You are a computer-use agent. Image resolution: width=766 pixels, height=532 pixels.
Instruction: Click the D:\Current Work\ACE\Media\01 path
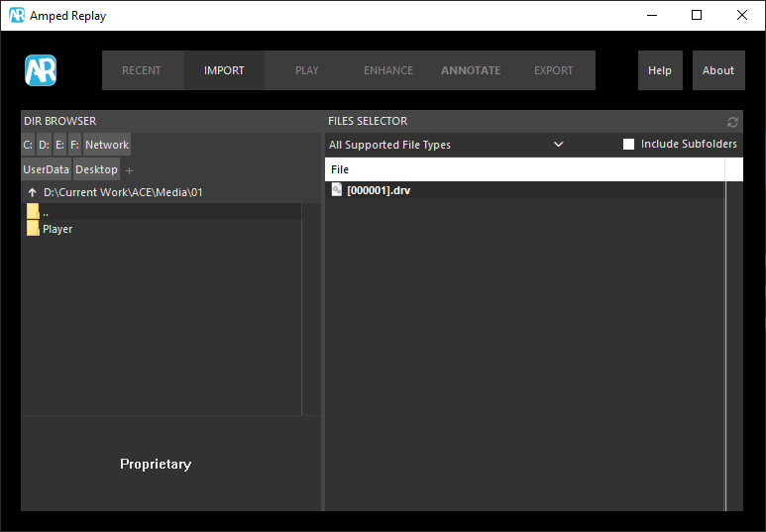pos(123,192)
